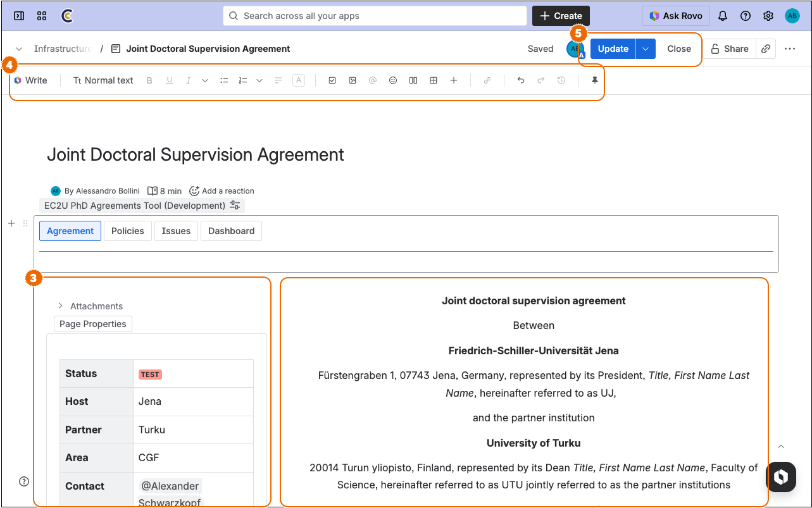
Task: Open the mention (@) picker
Action: [x=372, y=80]
